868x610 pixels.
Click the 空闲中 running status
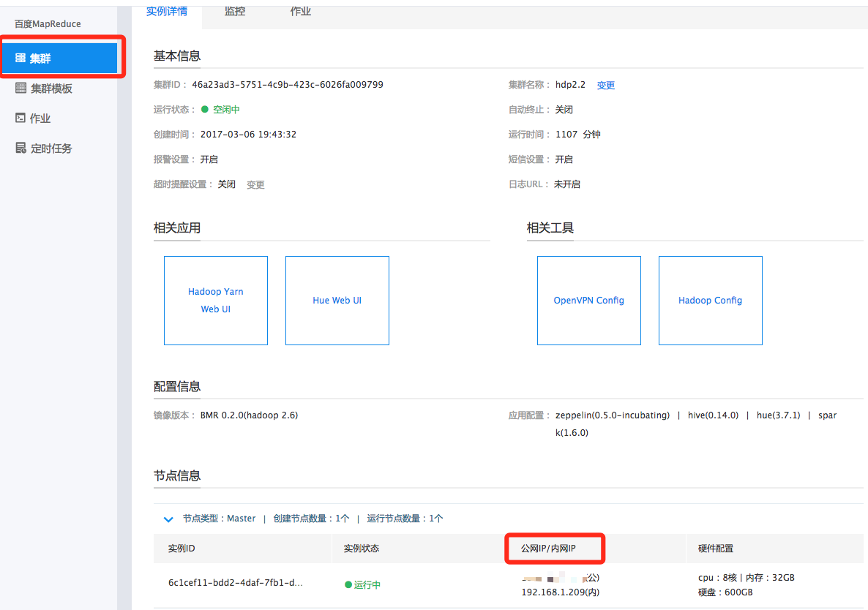[x=220, y=110]
